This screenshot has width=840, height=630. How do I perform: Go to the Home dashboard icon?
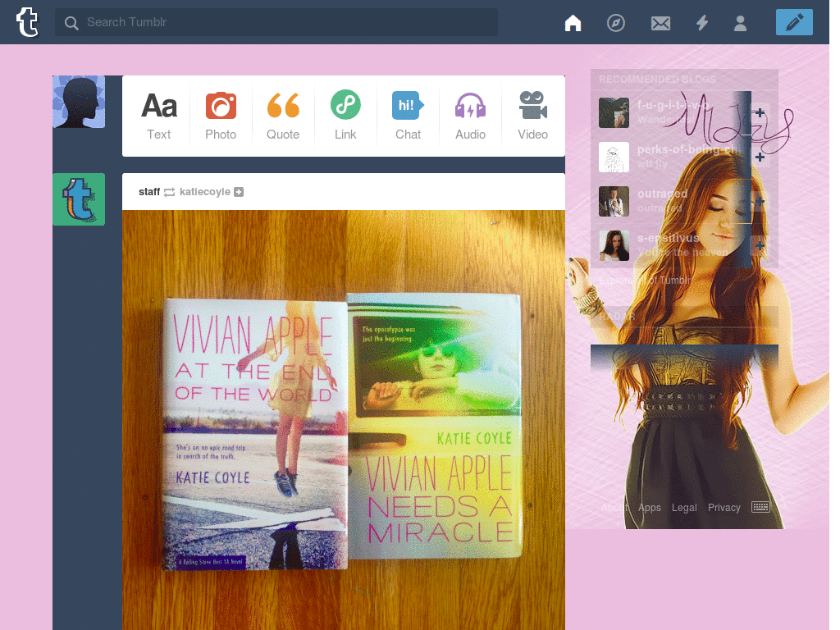[x=573, y=23]
